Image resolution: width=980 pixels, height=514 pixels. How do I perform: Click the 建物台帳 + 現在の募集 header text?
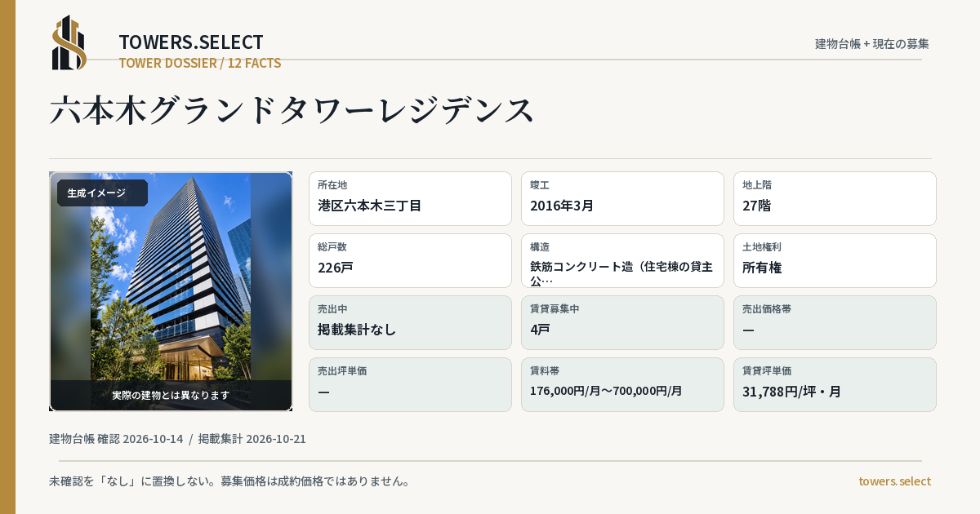pyautogui.click(x=872, y=43)
